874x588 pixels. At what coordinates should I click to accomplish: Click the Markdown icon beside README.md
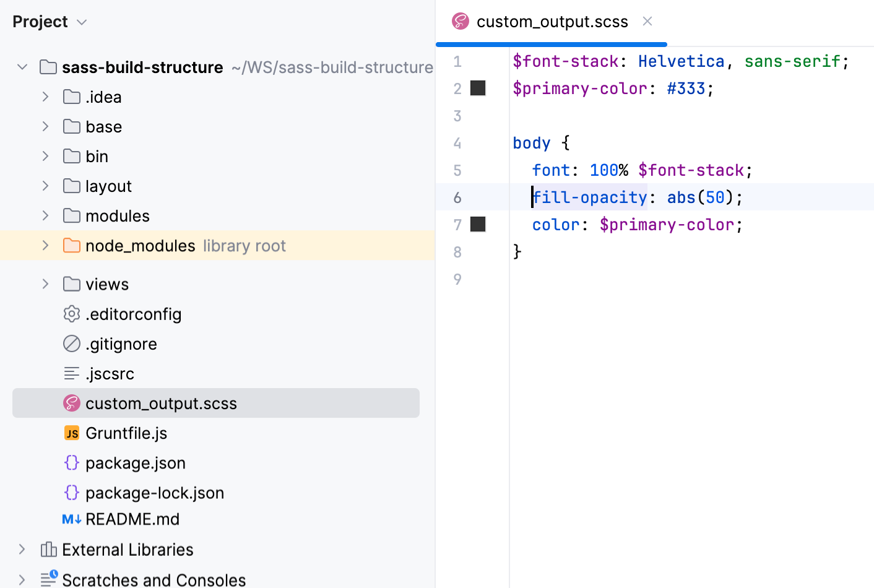coord(70,519)
